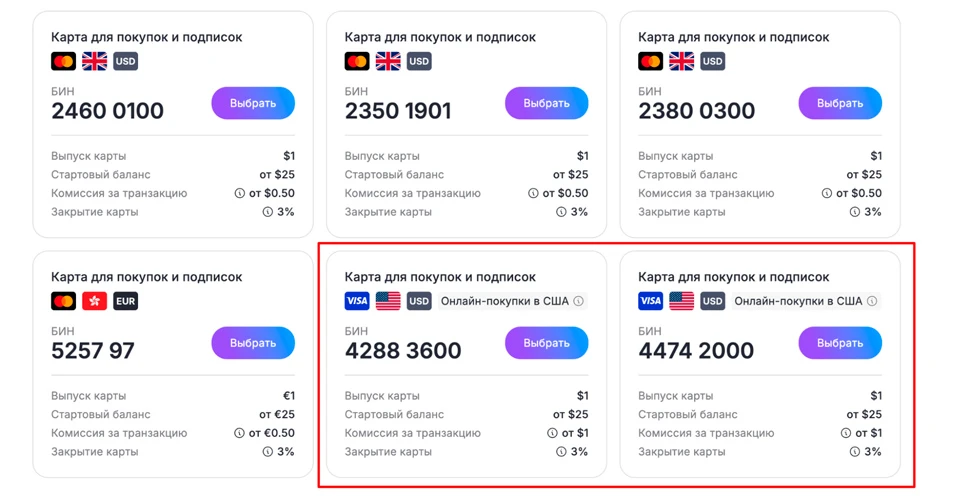The image size is (970, 499).
Task: Click card closing fee info icon on BIN 2380 0300 card
Action: [x=855, y=212]
